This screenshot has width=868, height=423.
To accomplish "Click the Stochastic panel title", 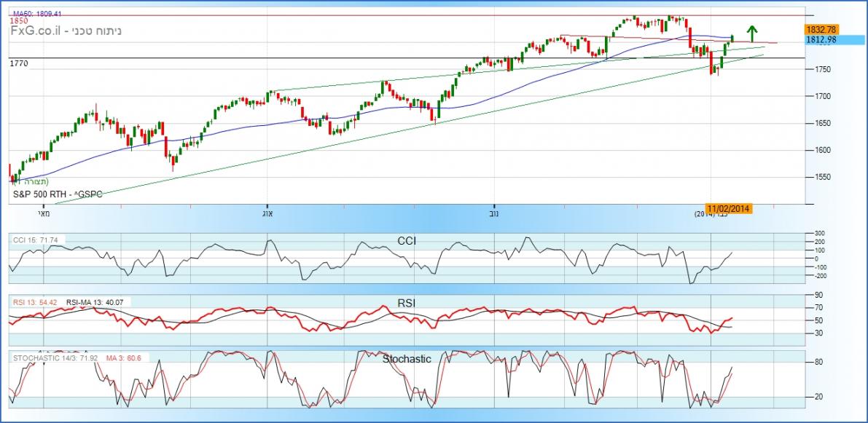I will 407,359.
